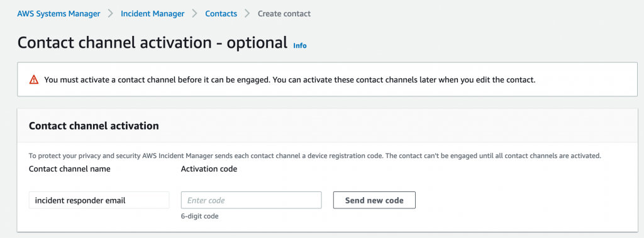644x238 pixels.
Task: Click the Contact channel activation panel header
Action: pyautogui.click(x=94, y=126)
